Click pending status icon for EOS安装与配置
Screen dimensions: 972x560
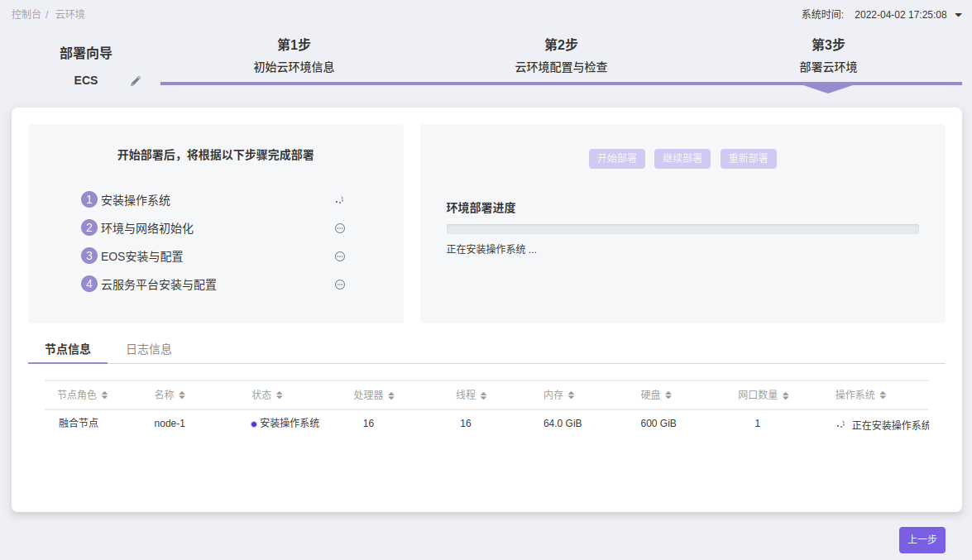(339, 256)
